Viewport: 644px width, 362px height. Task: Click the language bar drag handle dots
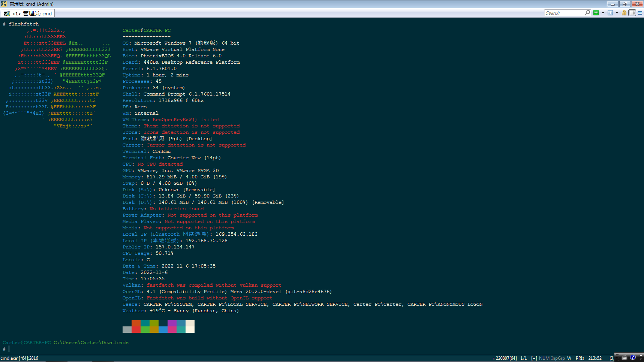pos(617,358)
